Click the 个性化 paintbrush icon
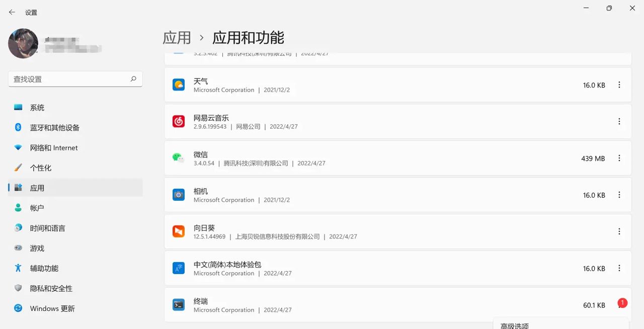Image resolution: width=644 pixels, height=329 pixels. click(18, 168)
